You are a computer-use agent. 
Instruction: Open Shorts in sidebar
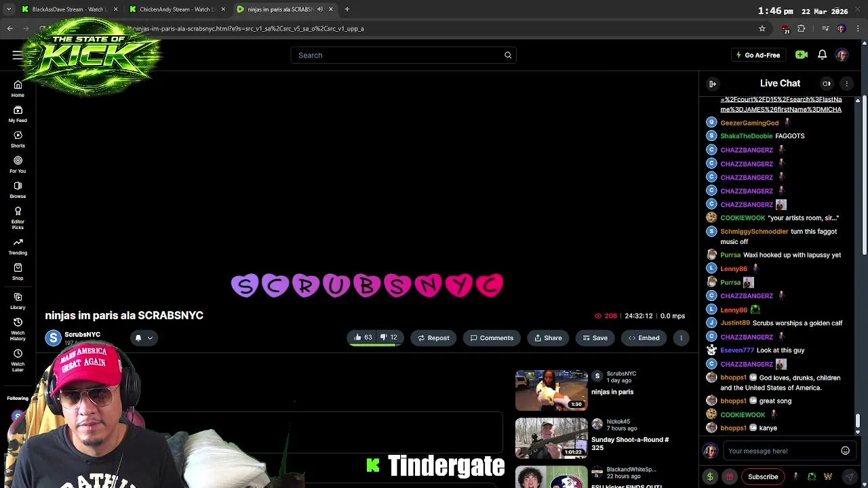click(18, 139)
